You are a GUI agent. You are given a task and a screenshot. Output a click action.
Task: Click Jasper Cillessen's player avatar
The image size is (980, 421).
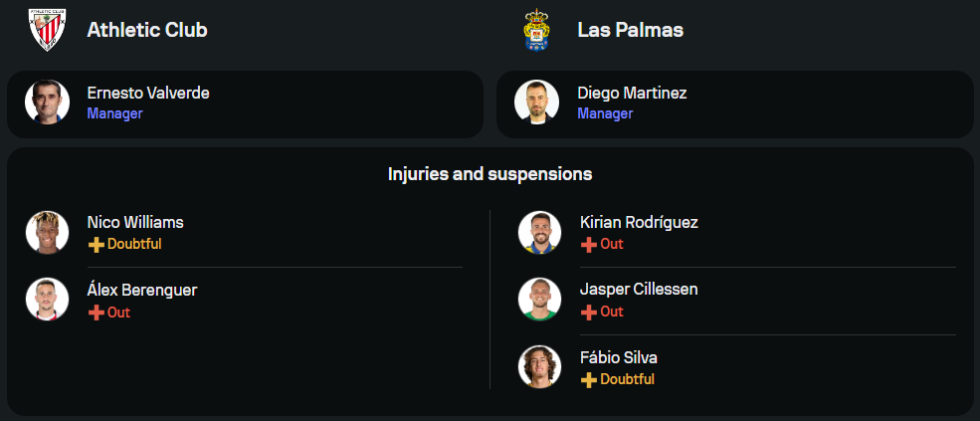pyautogui.click(x=539, y=300)
